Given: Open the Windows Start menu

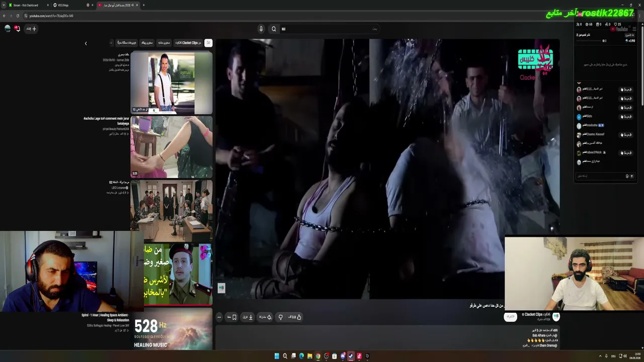Looking at the screenshot, I should tap(277, 356).
